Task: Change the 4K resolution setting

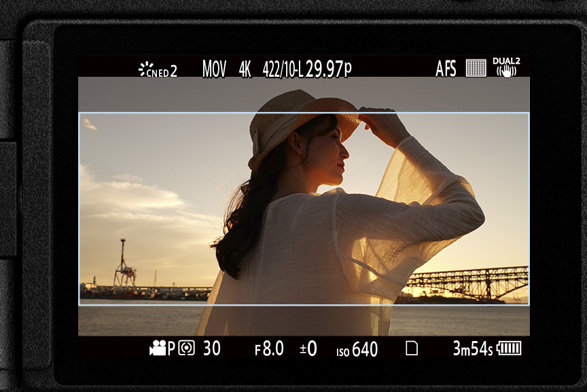Action: pyautogui.click(x=245, y=69)
